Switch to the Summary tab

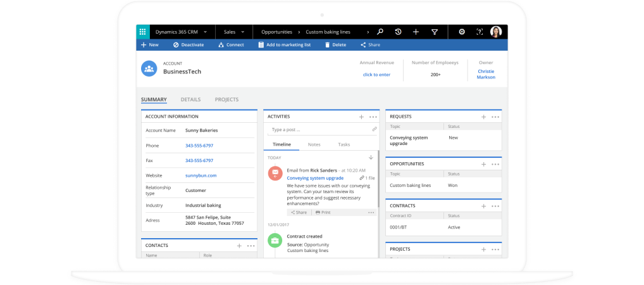pos(154,99)
